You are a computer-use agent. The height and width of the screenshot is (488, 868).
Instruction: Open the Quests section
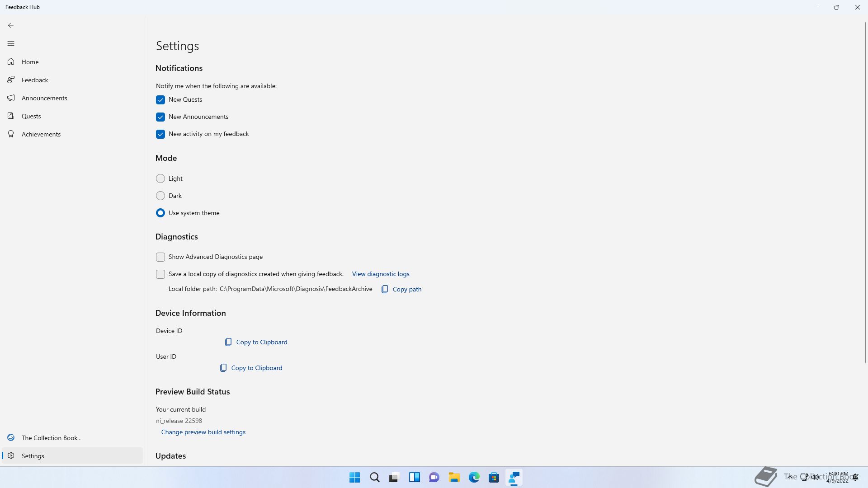72,116
